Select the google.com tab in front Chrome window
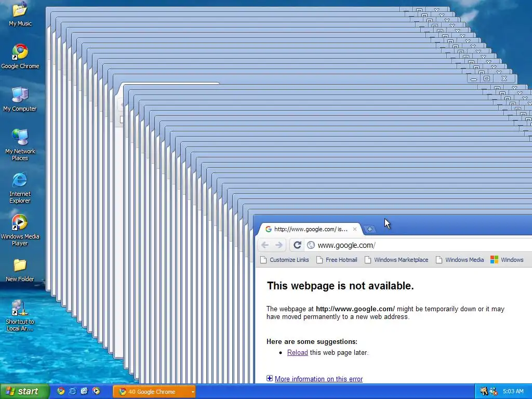Viewport: 532px width, 399px height. click(310, 229)
